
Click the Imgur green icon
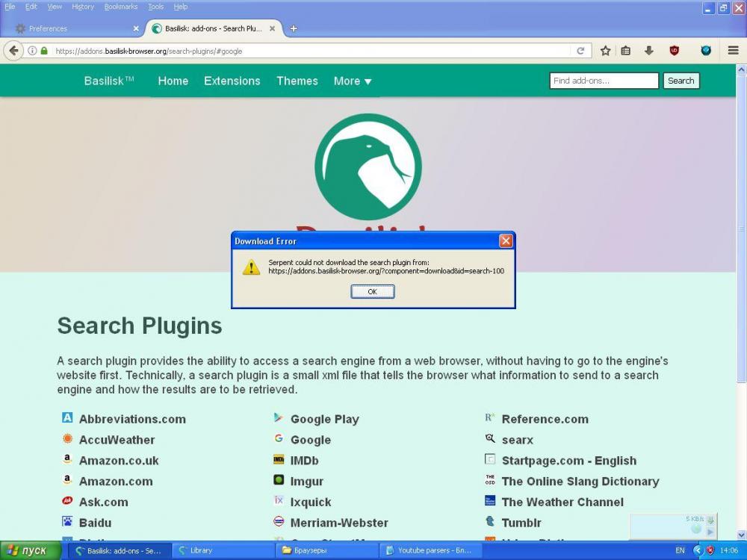[x=279, y=480]
